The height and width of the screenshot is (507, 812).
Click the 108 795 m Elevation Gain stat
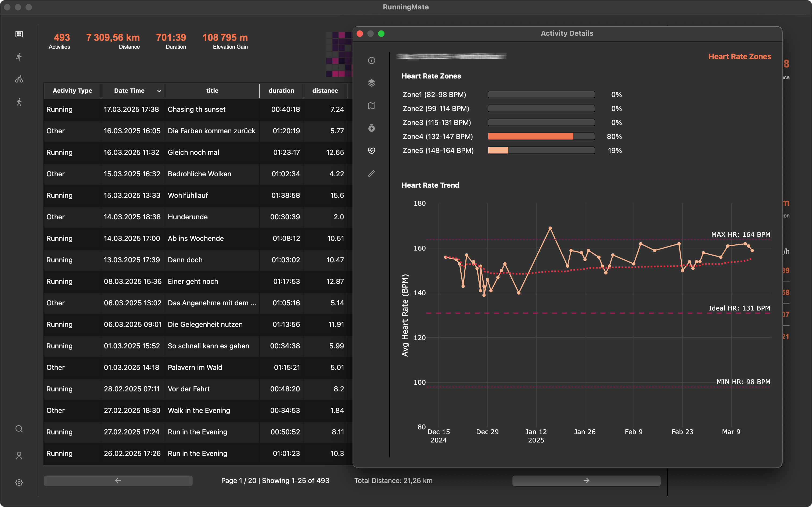click(225, 41)
